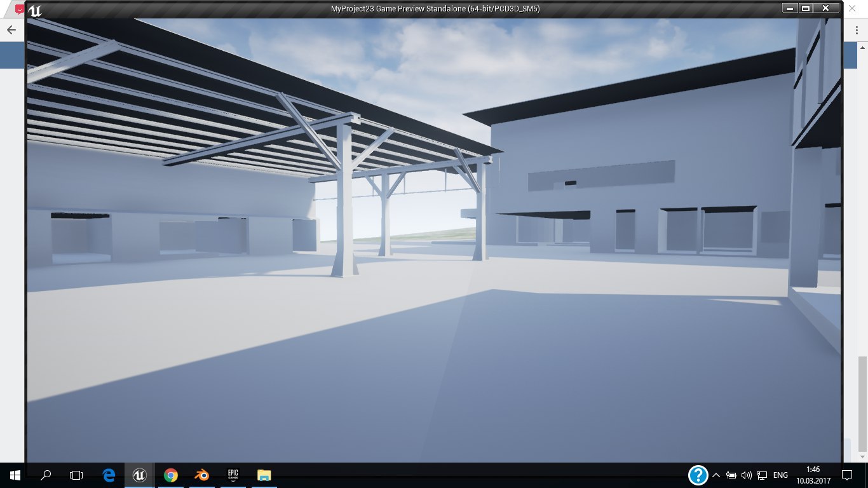
Task: Open clock showing 1:46 and date
Action: tap(813, 475)
